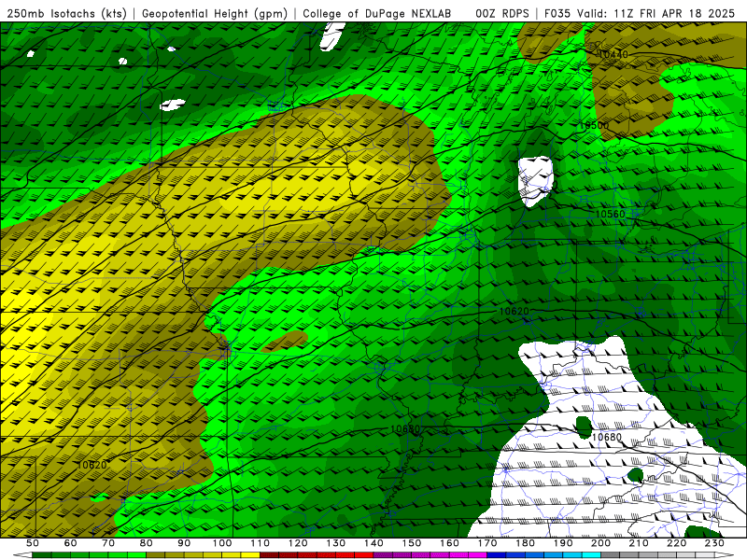The image size is (747, 560).
Task: Click the 80 value on the color scale
Action: click(147, 543)
